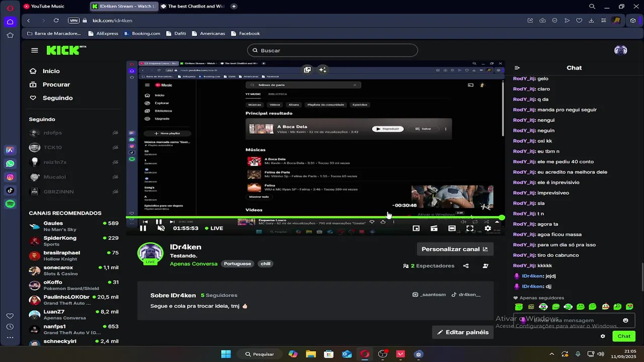This screenshot has height=362, width=644.
Task: Click the IDr4ken live avatar
Action: click(x=150, y=253)
